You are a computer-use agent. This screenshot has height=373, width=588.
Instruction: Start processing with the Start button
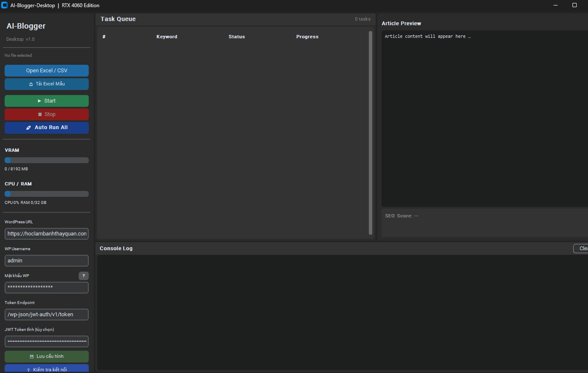tap(47, 101)
